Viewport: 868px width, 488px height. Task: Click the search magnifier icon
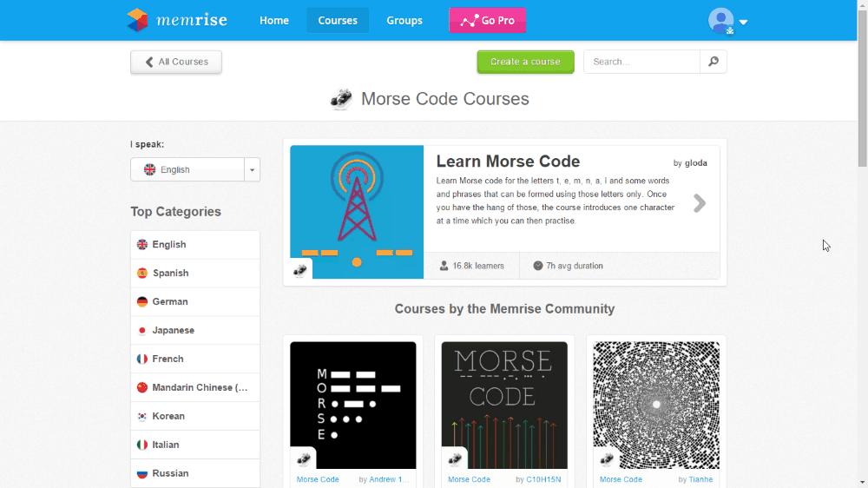(713, 62)
